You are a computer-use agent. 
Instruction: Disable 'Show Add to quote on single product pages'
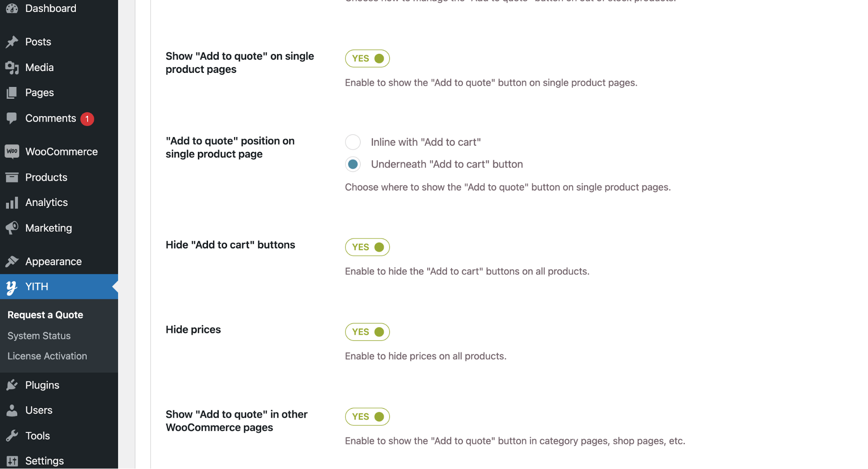click(367, 58)
